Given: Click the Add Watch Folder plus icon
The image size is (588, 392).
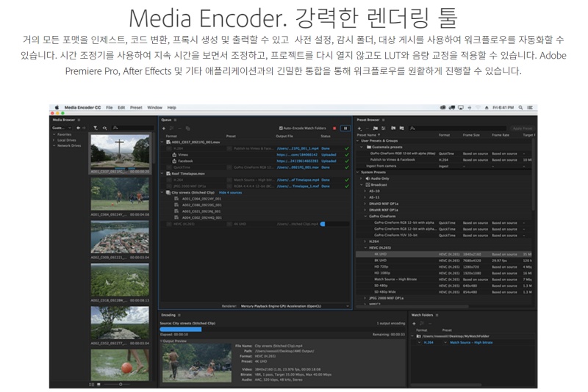Looking at the screenshot, I should click(x=414, y=323).
